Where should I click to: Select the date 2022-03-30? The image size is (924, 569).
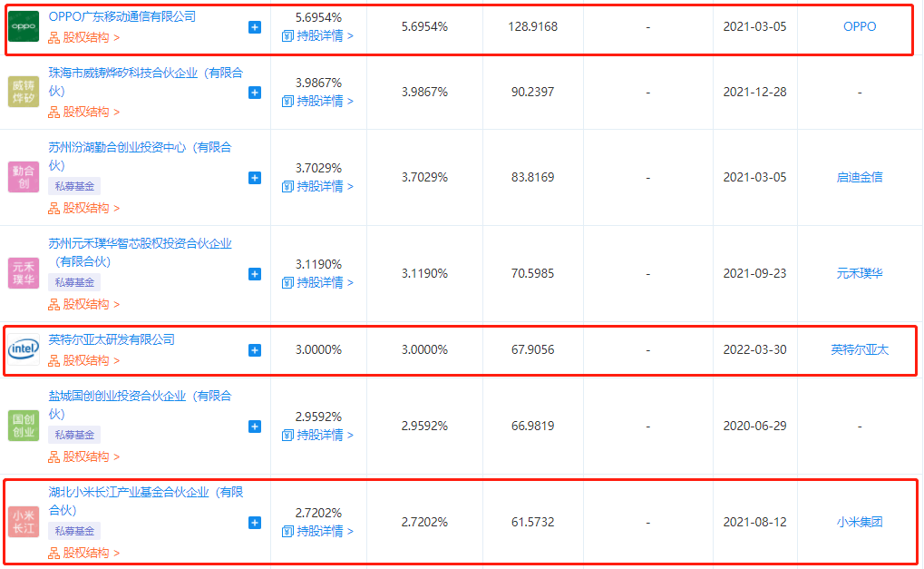(754, 349)
